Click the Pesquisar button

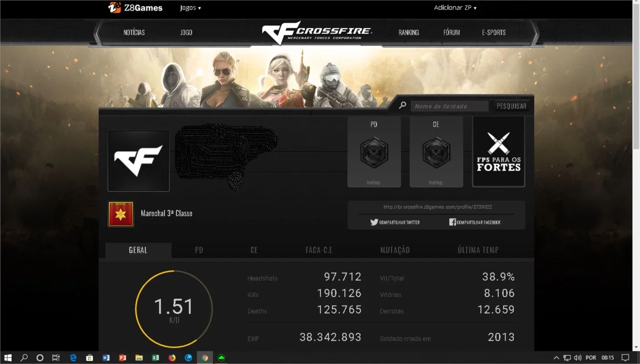tap(512, 106)
